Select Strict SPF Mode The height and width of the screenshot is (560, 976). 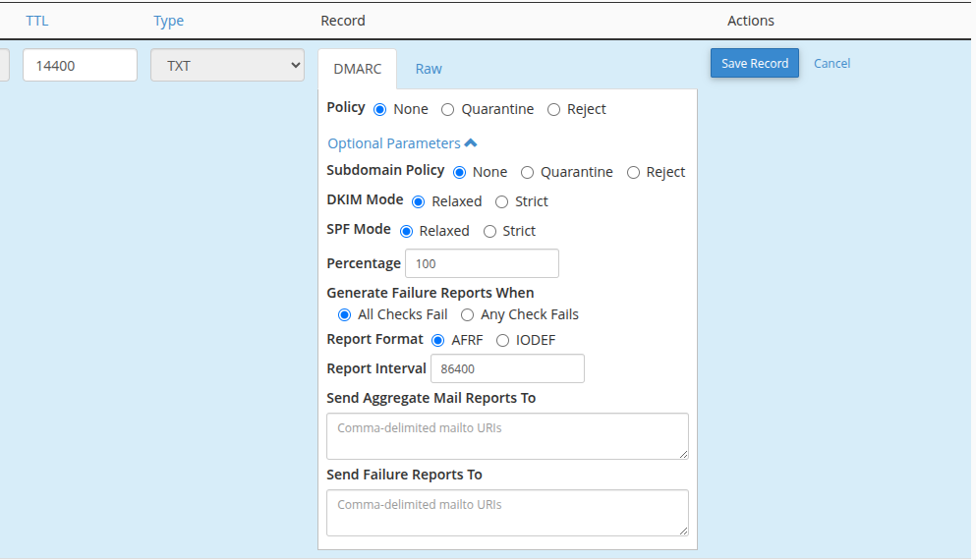(489, 232)
